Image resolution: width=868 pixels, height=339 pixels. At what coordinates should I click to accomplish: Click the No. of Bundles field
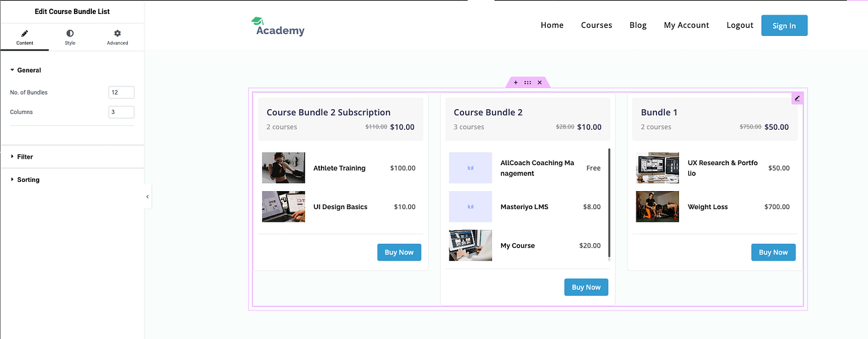point(121,93)
